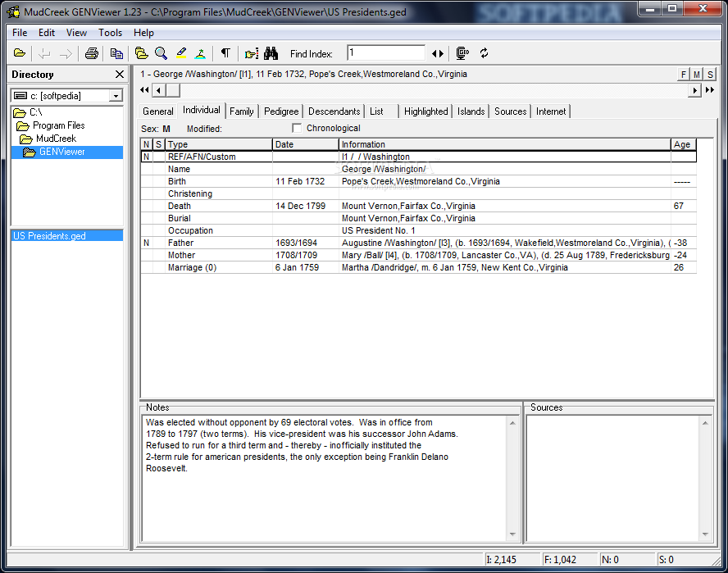Click the magnifying glass search icon

(x=162, y=53)
